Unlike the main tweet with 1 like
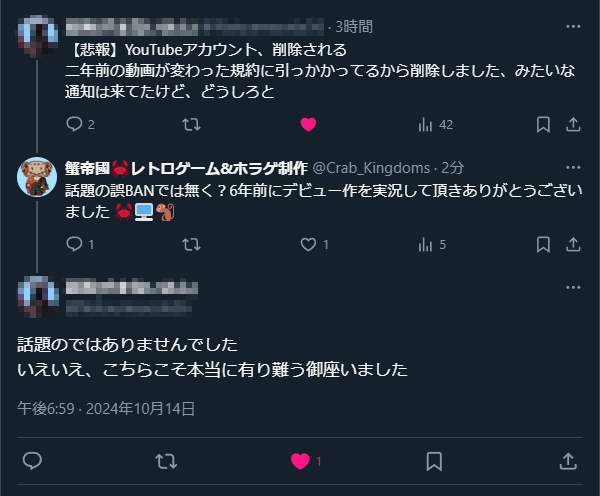Viewport: 600px width, 496px height. 300,461
